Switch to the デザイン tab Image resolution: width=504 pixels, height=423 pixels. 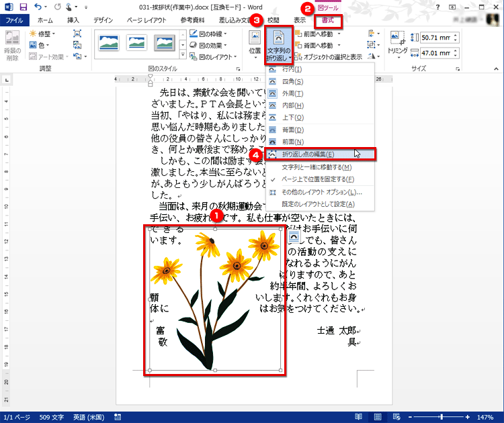click(103, 20)
